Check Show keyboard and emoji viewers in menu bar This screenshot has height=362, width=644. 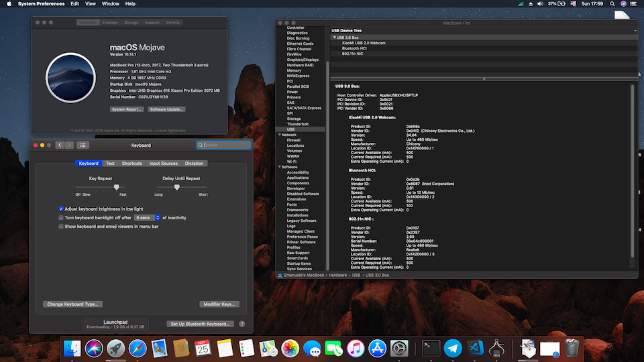point(61,227)
